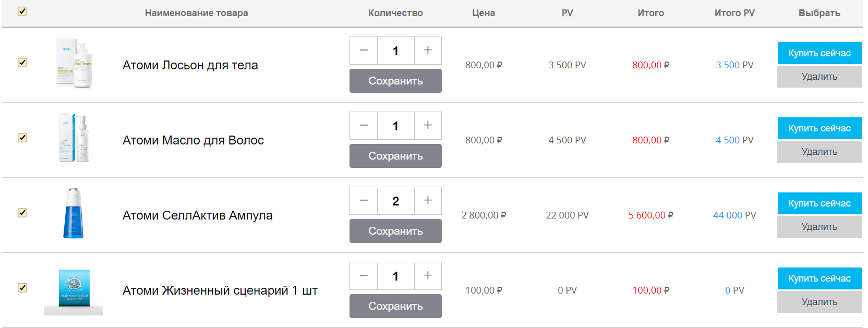Uncheck the Атоми СеллАктив Ампула checkbox
The image size is (868, 328).
(x=22, y=213)
